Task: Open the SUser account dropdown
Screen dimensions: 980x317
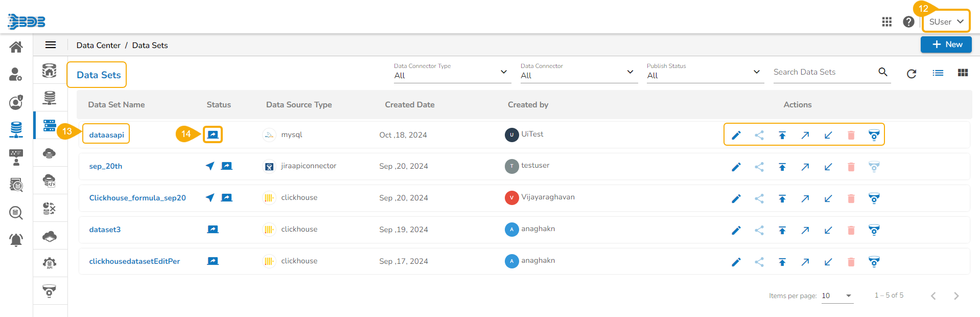Action: coord(946,22)
